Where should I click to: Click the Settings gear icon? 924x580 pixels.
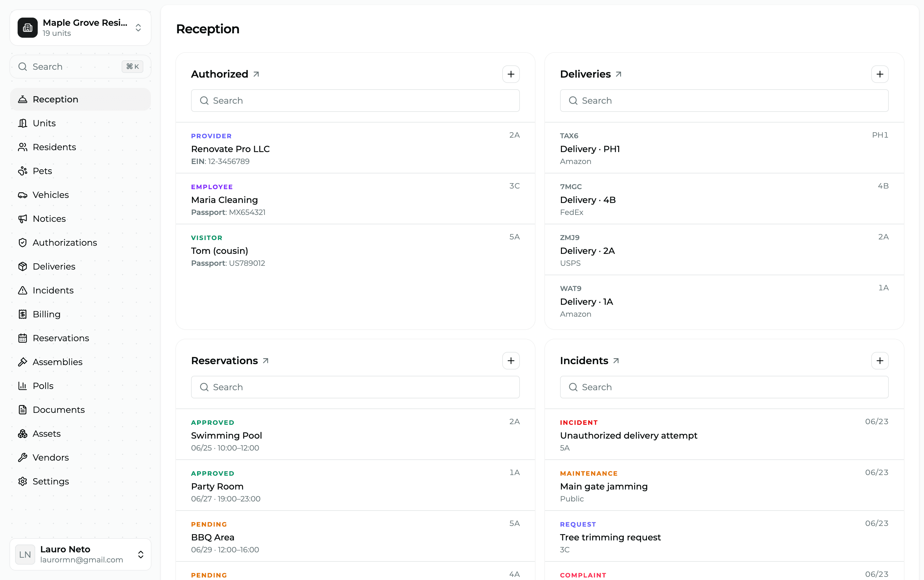23,481
